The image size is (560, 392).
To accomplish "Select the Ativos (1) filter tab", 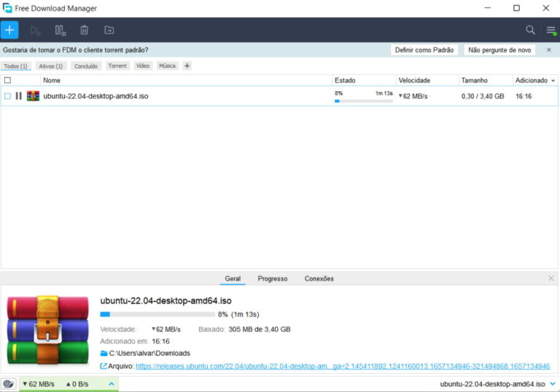I will point(51,66).
